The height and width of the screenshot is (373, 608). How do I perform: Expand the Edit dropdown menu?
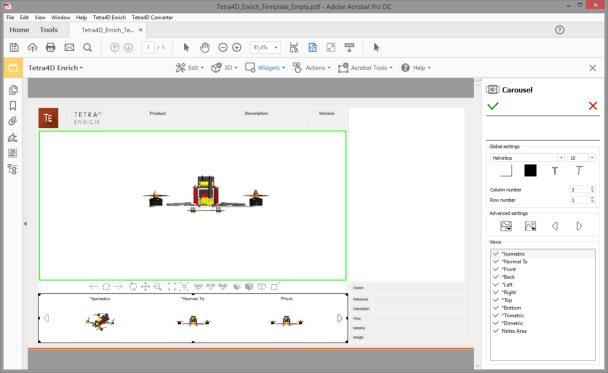(190, 68)
